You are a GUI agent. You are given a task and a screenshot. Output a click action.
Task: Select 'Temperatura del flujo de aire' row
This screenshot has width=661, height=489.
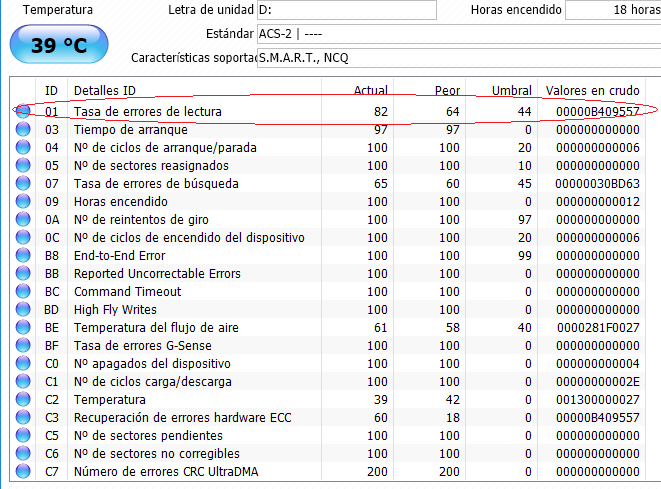click(x=327, y=328)
